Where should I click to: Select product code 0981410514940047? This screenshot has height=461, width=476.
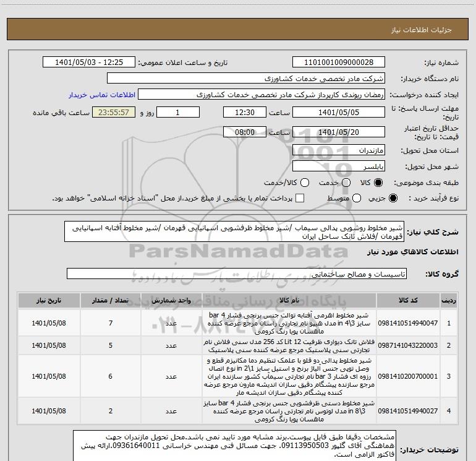(408, 323)
